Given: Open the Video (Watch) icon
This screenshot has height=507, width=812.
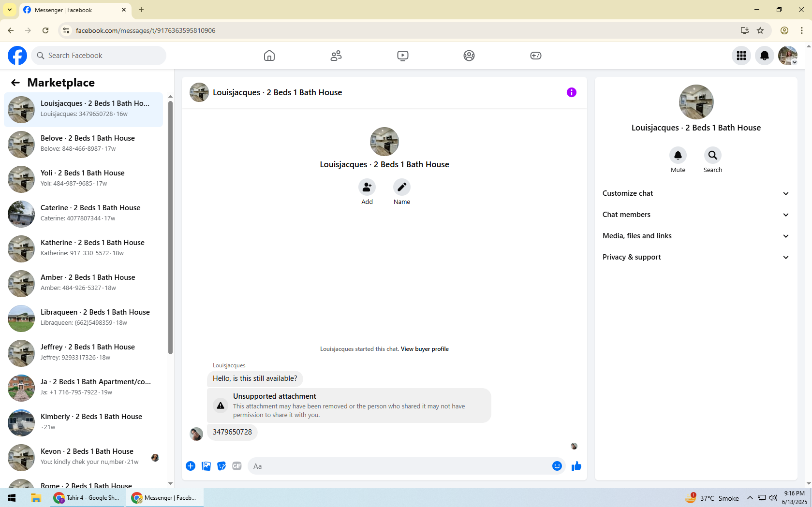Looking at the screenshot, I should point(403,56).
